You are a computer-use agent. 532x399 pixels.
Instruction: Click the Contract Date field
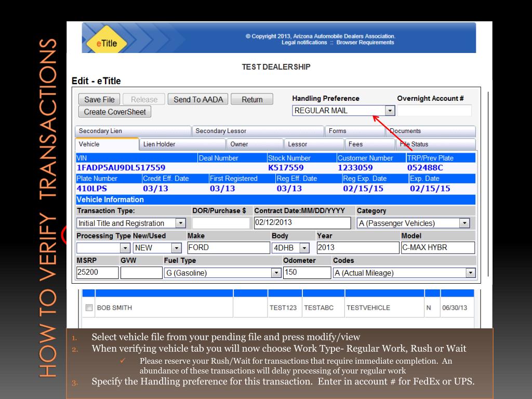[x=302, y=223]
